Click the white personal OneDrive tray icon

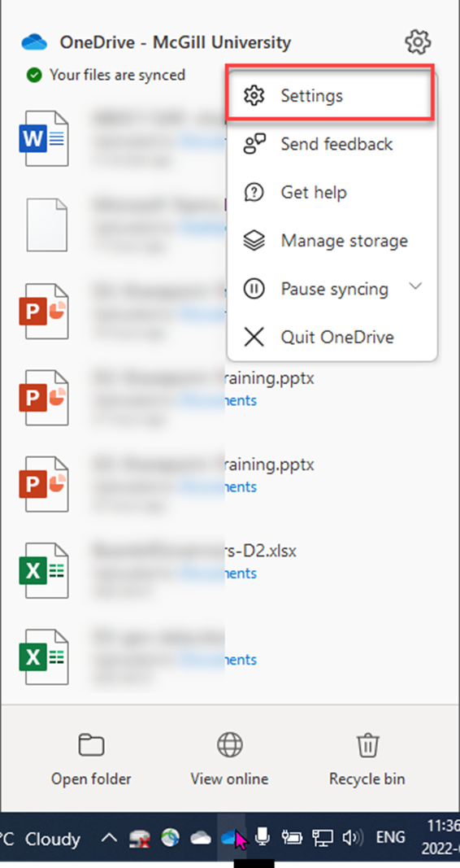(x=201, y=839)
